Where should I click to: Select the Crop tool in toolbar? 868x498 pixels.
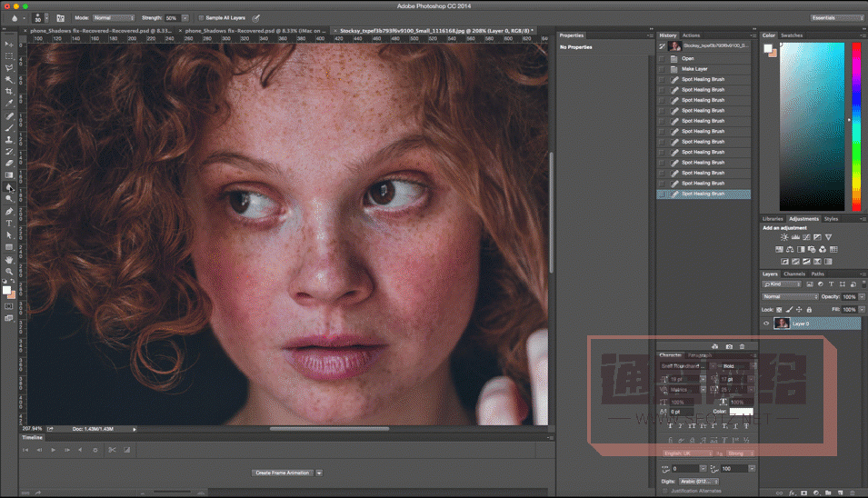(9, 91)
